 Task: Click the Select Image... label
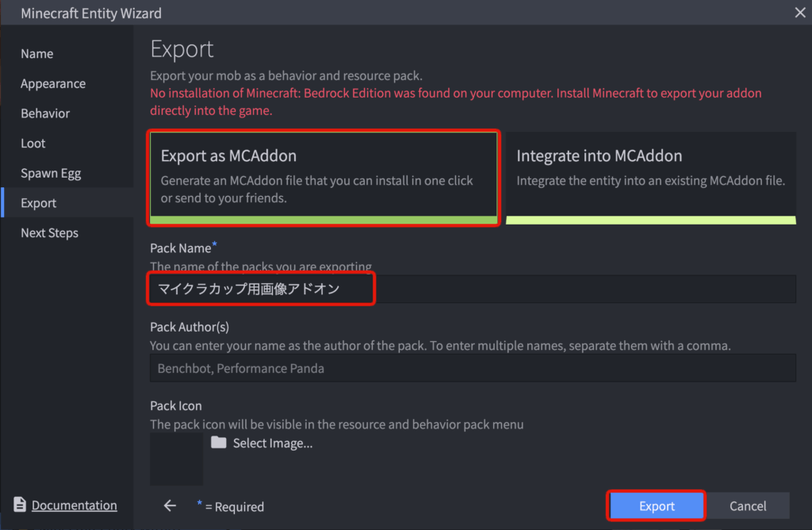click(273, 444)
